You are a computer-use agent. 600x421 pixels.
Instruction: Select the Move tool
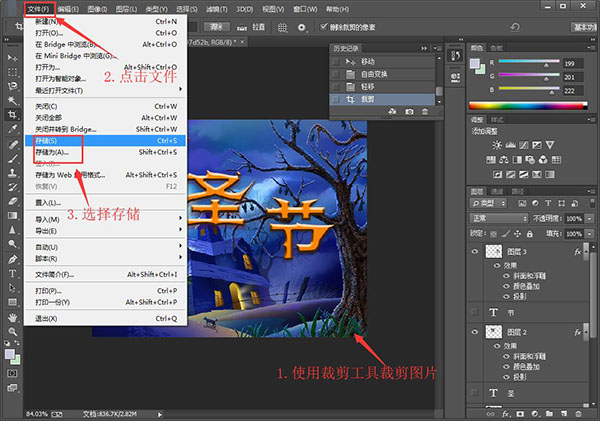12,58
